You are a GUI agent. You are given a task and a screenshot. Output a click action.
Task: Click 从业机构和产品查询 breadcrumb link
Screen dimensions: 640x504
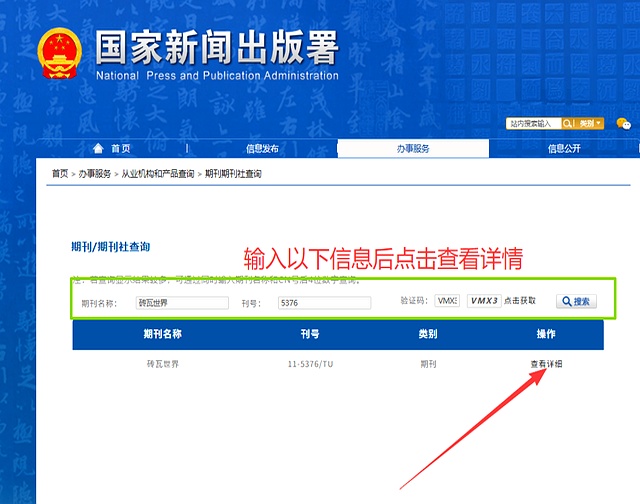(x=158, y=174)
